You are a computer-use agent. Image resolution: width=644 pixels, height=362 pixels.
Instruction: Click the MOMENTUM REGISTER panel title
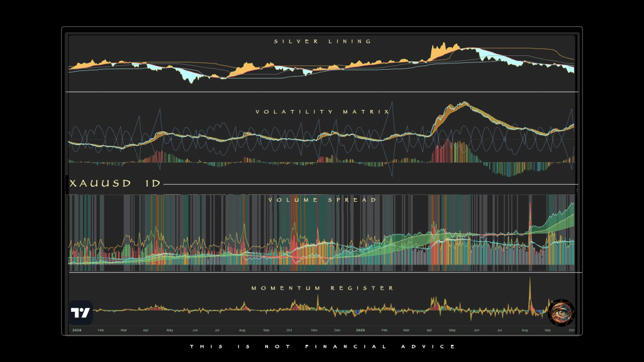(x=323, y=288)
